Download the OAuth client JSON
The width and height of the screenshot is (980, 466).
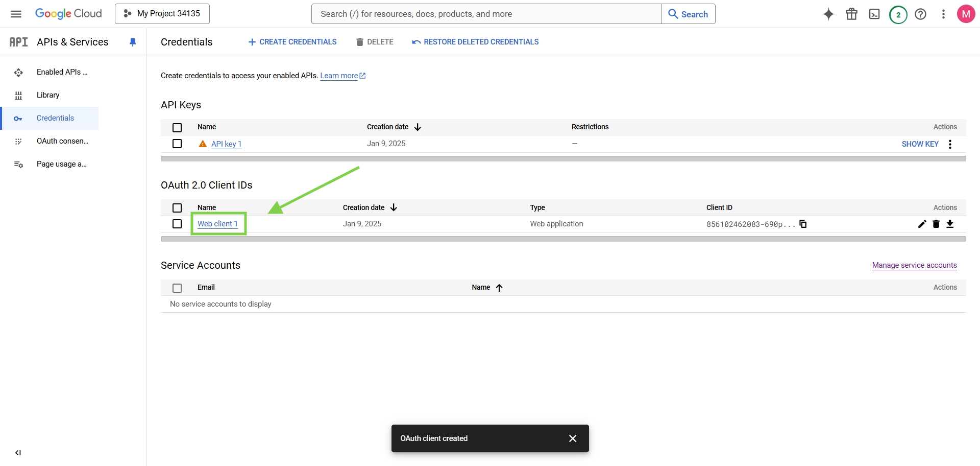[950, 224]
